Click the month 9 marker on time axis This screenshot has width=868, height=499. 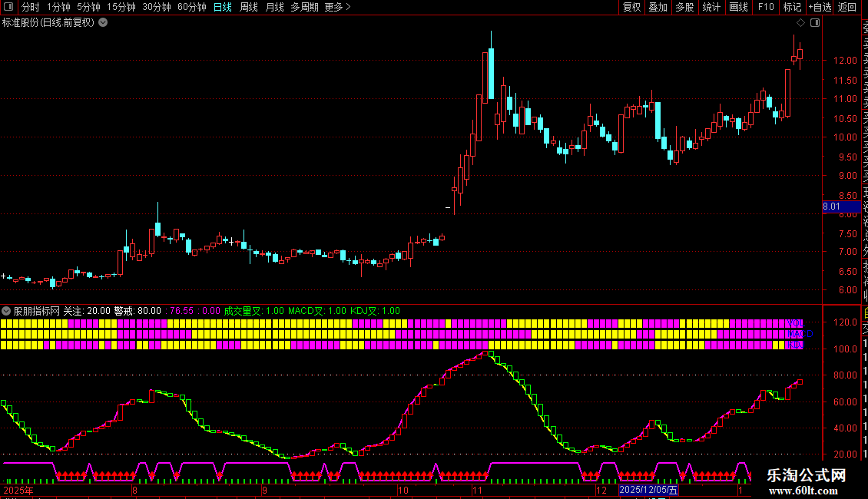[x=264, y=490]
